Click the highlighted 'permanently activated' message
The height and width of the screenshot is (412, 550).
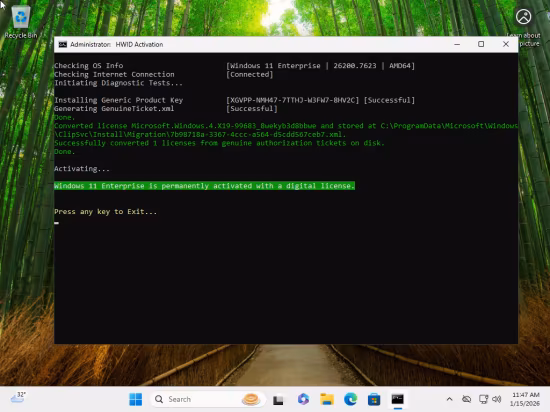tap(204, 186)
